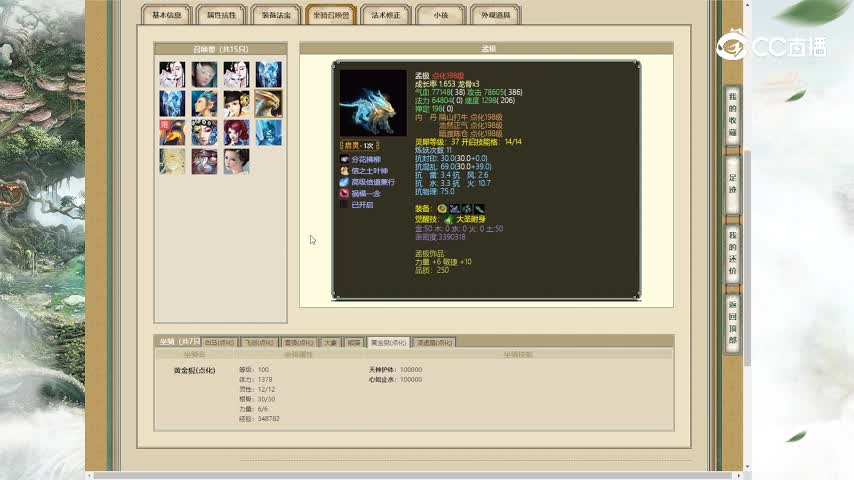Select the blue-haired merman pet portrait
This screenshot has height=480, width=854.
click(x=204, y=104)
